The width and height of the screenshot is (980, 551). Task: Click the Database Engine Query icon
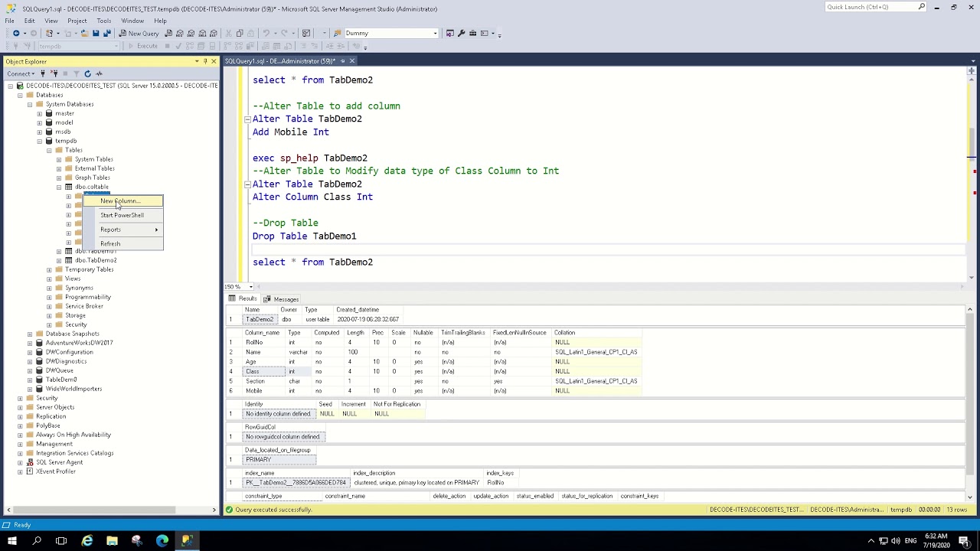coord(168,33)
